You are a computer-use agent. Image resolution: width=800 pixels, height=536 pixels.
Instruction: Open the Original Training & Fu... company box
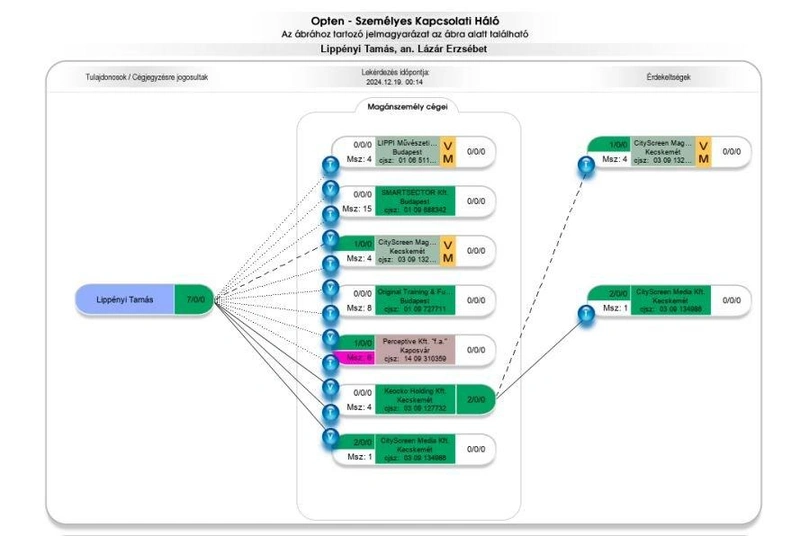point(415,301)
